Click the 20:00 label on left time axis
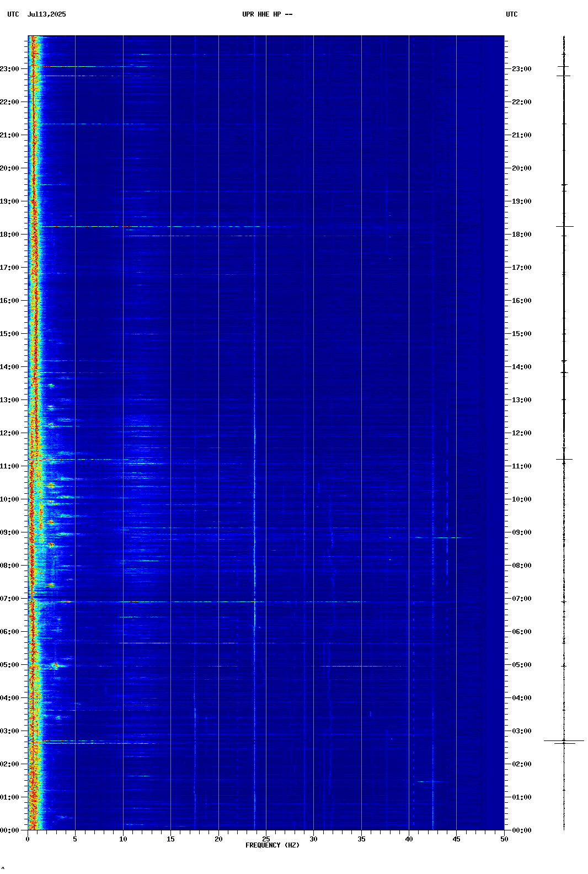The height and width of the screenshot is (874, 588). (9, 168)
